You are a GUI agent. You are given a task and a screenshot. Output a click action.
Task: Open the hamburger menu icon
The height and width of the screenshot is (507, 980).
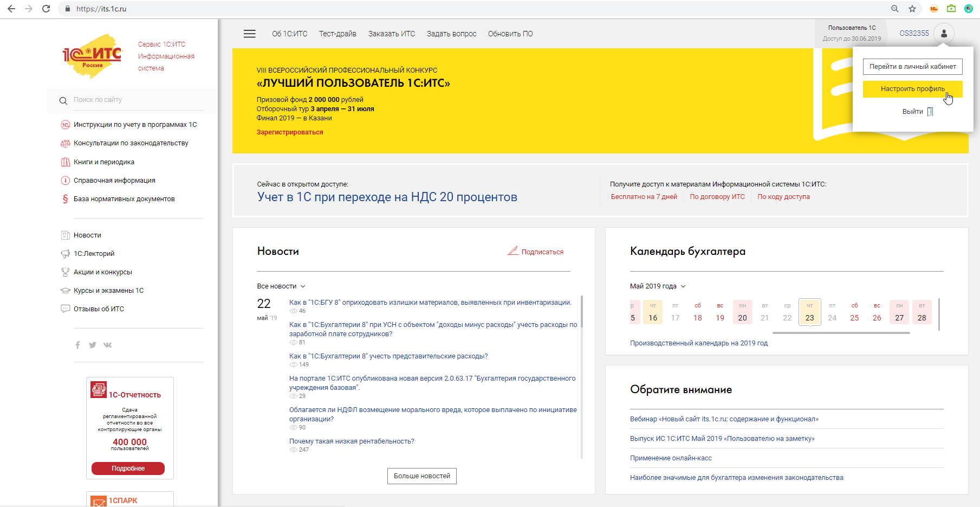(x=250, y=34)
